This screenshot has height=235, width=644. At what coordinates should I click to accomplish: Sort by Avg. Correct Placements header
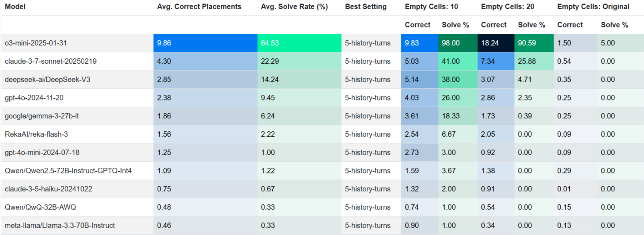click(x=199, y=7)
